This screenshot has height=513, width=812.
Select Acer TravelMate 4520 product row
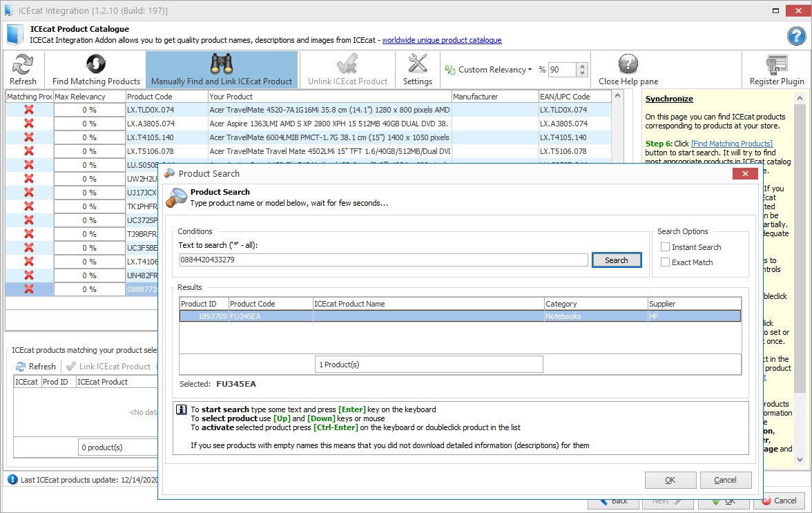pyautogui.click(x=308, y=110)
